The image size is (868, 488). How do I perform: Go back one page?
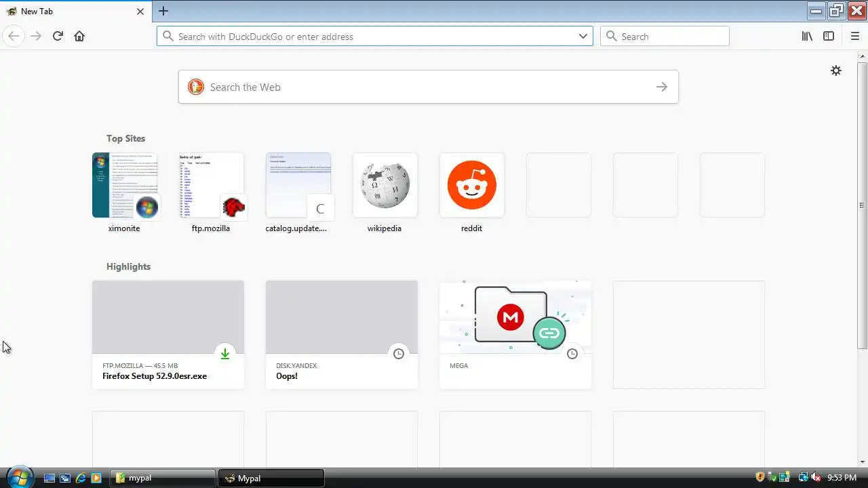pyautogui.click(x=14, y=37)
